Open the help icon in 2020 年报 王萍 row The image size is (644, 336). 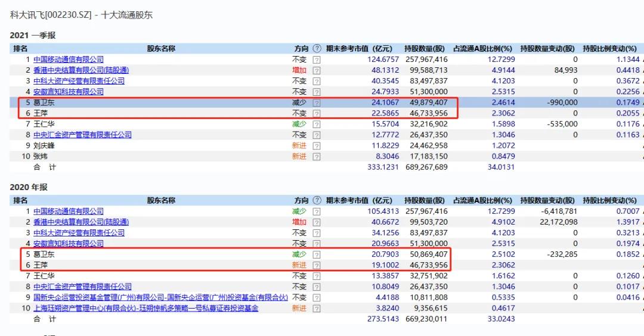317,265
